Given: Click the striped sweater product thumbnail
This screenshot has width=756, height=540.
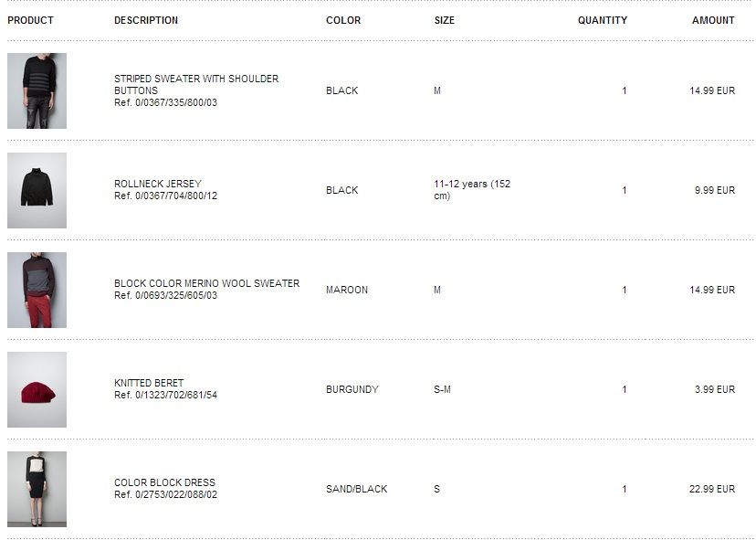Looking at the screenshot, I should pyautogui.click(x=37, y=90).
